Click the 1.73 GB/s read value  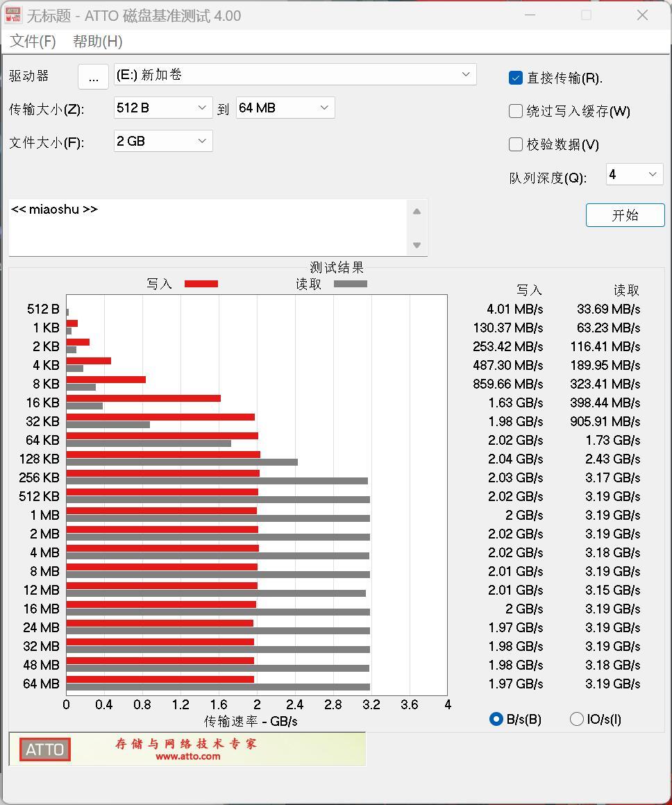click(613, 440)
